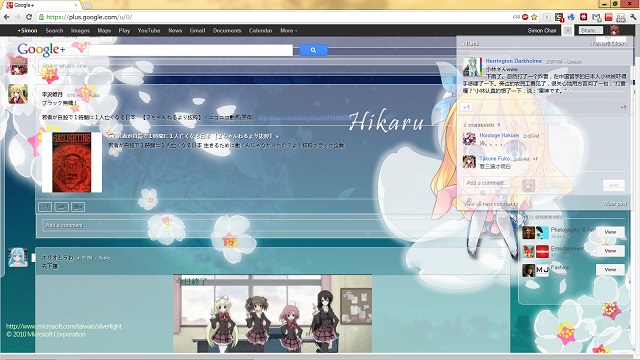
Task: Open profile avatar in the black bar
Action: pos(614,30)
